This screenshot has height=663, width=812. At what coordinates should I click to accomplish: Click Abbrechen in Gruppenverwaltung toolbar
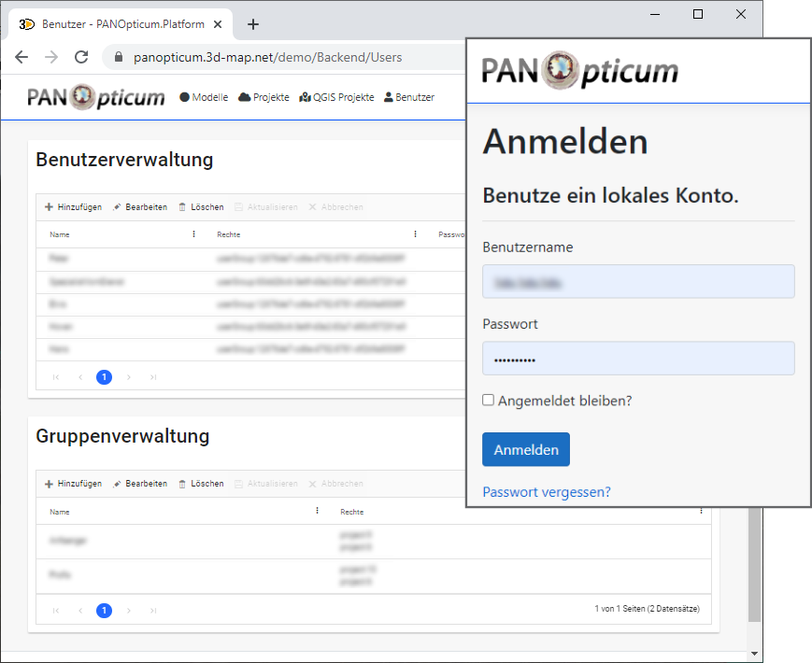[x=335, y=484]
